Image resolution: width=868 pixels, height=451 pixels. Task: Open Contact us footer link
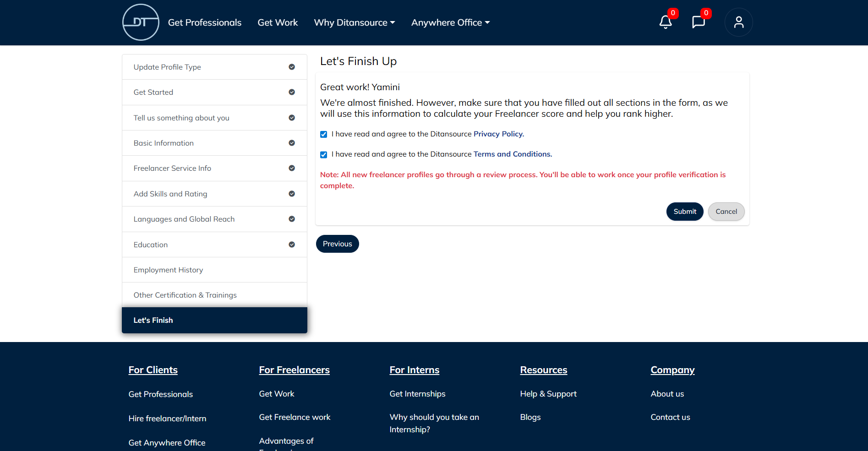pos(671,417)
